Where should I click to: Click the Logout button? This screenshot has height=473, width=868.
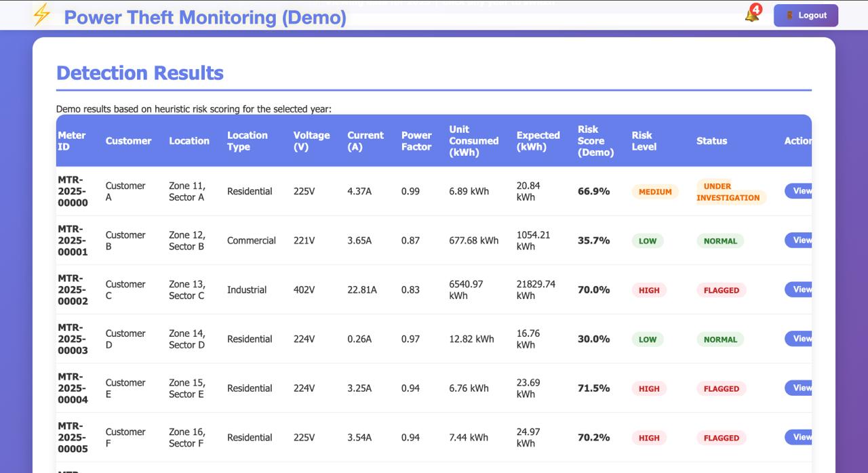806,16
